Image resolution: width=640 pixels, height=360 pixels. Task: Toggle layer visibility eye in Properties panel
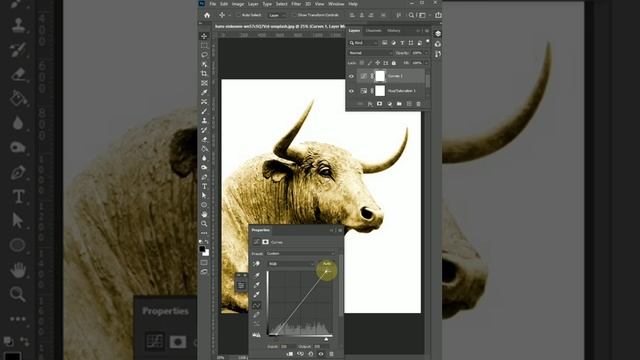[x=321, y=354]
